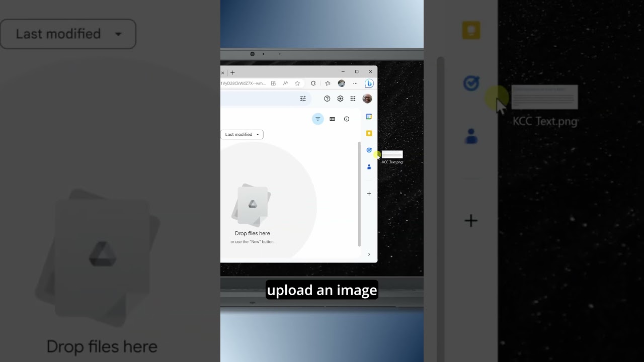Hide side panel chevron arrow

pos(369,254)
